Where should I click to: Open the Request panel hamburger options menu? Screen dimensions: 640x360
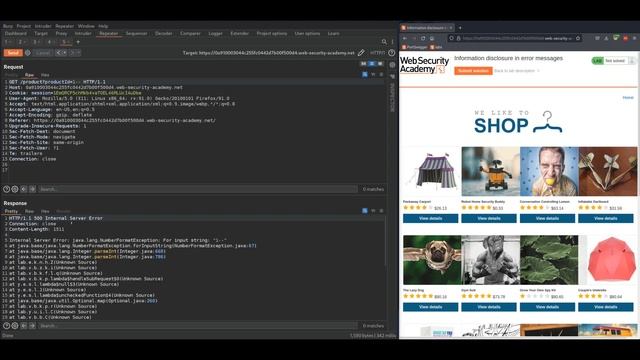pos(381,74)
